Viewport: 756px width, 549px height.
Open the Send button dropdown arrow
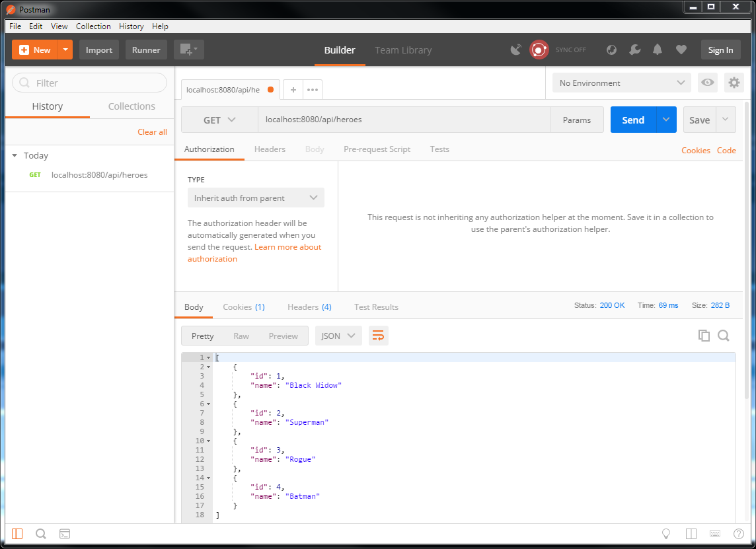[x=666, y=120]
